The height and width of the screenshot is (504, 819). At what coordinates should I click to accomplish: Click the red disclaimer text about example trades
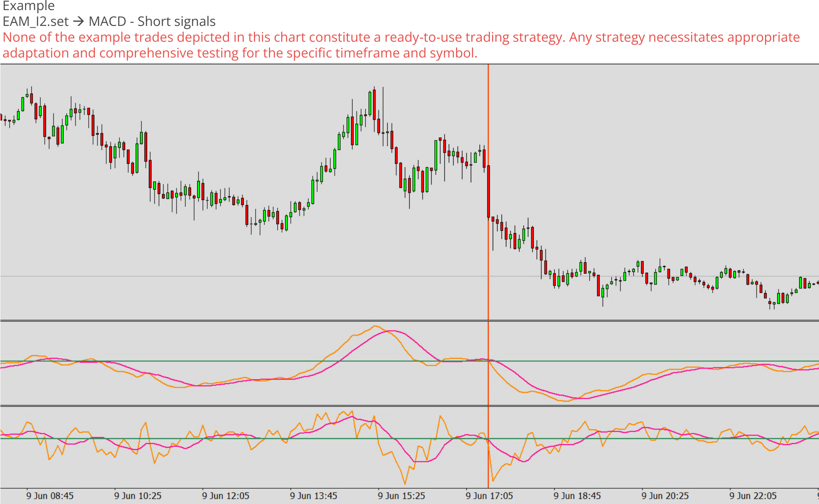[x=401, y=45]
